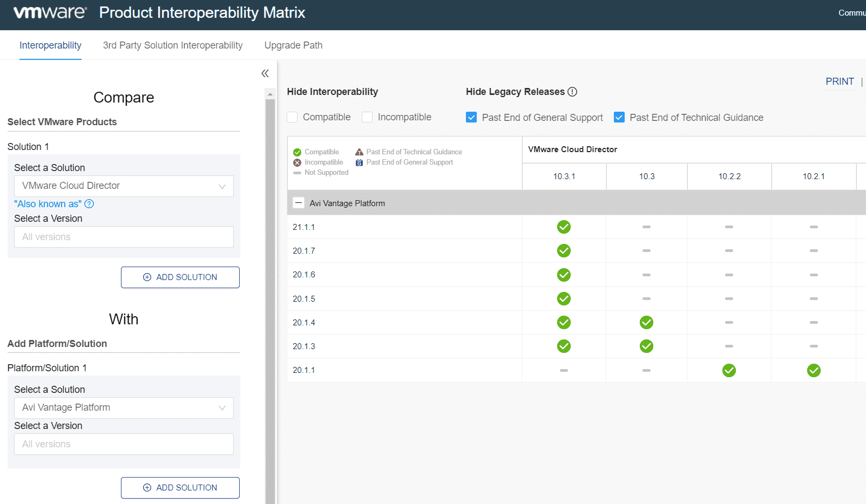
Task: Click the green Compatible legend icon
Action: (x=297, y=152)
